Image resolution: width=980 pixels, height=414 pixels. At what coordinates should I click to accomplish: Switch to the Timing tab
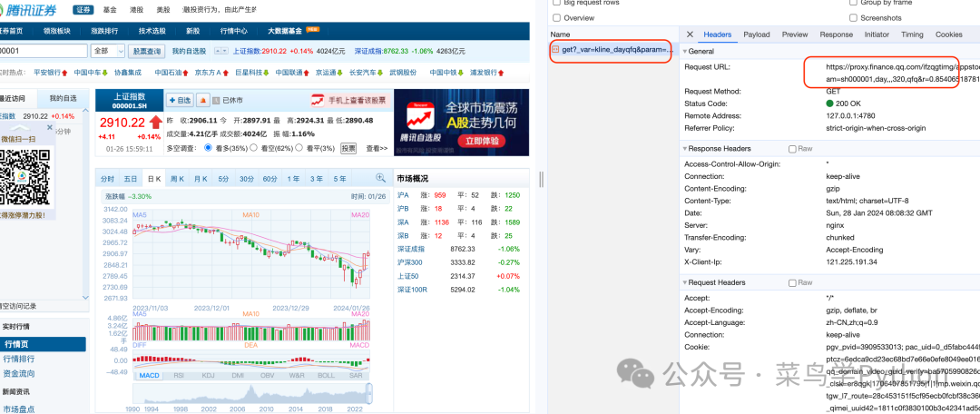point(912,34)
